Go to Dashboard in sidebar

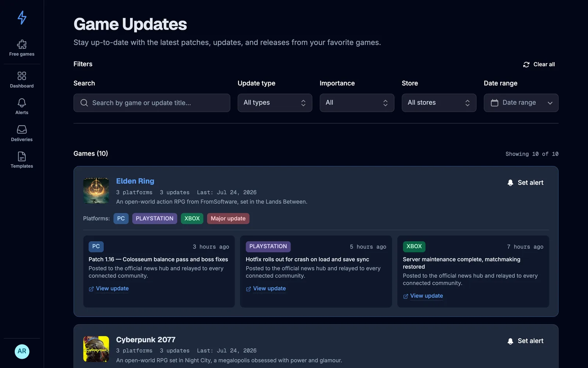pos(22,80)
